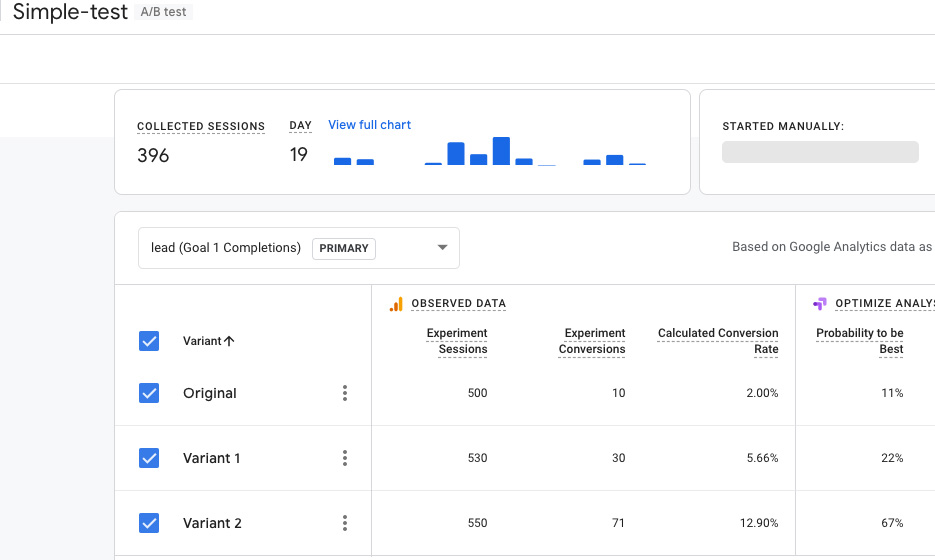Click the tallest bar in sessions chart

pos(501,151)
